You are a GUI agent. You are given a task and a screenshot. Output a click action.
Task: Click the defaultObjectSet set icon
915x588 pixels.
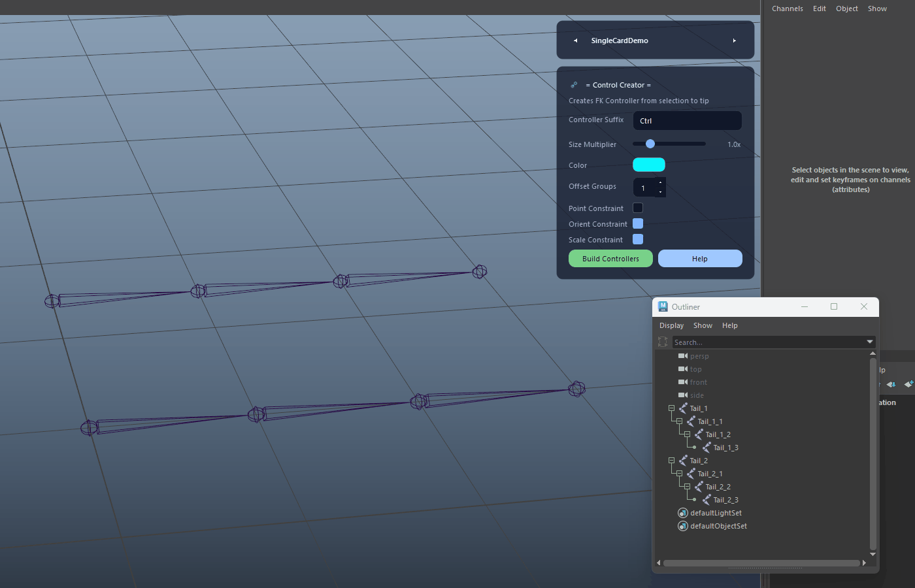point(683,526)
